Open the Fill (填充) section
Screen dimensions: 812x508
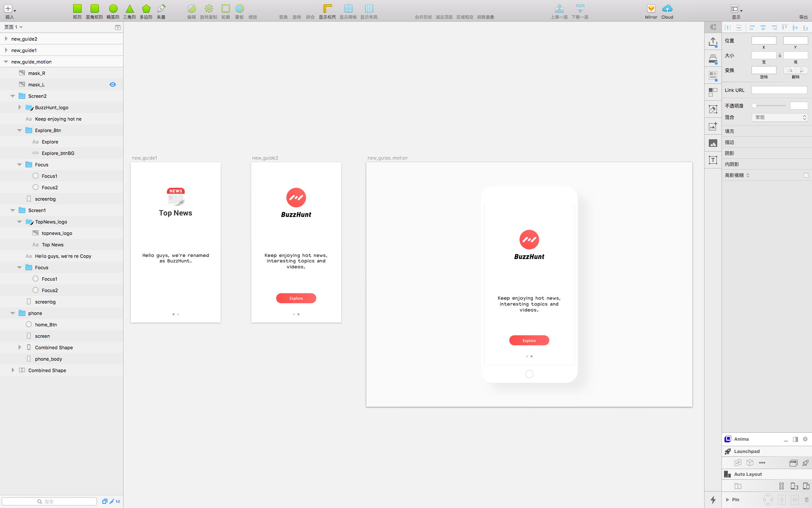(766, 131)
